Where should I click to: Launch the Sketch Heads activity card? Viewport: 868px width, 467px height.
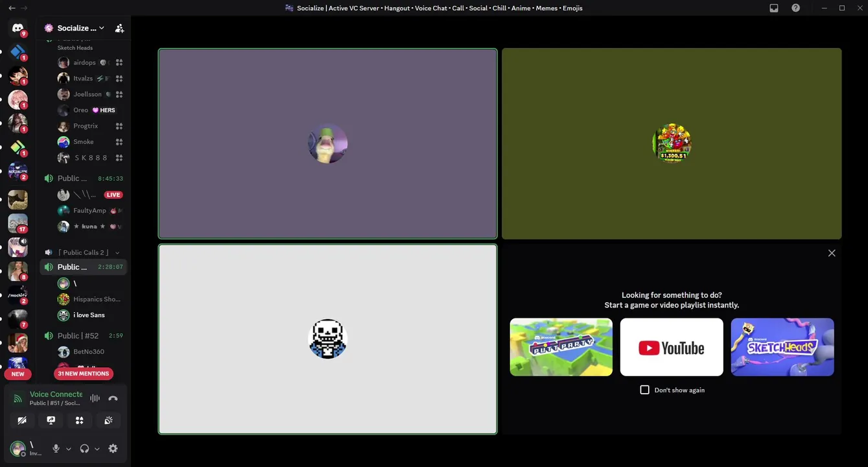point(782,347)
